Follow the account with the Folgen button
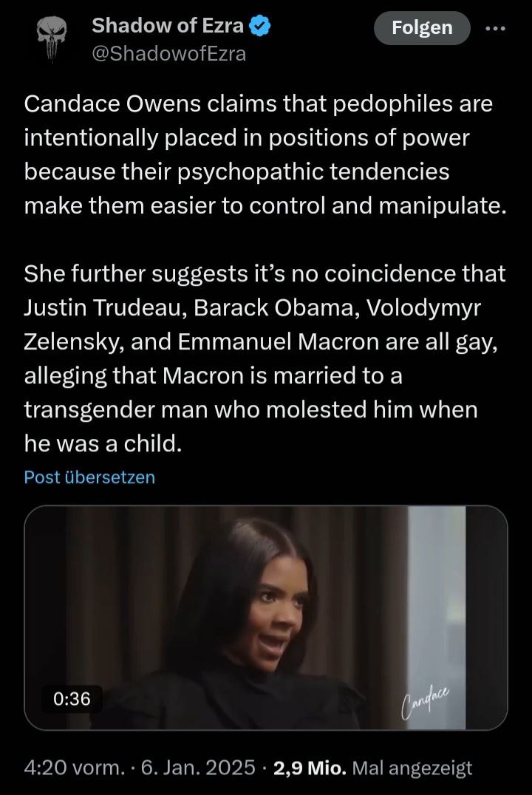 [x=422, y=28]
